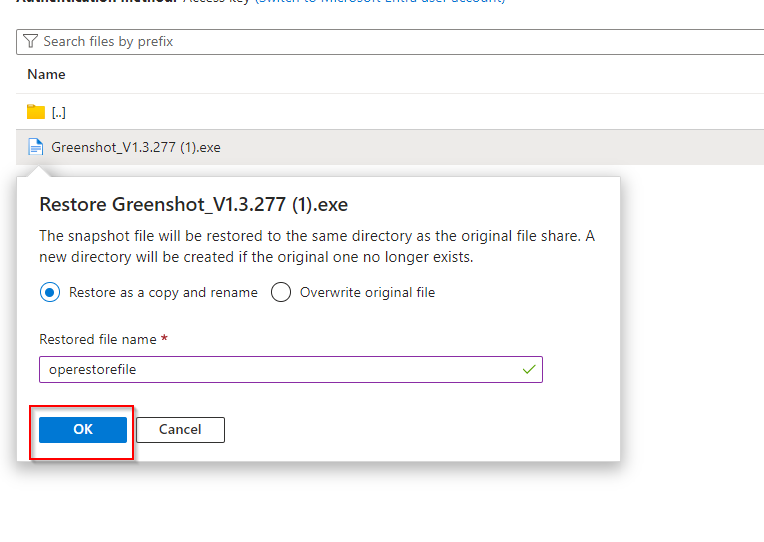Click 'Switch to Microsoft Entra user account' link
The image size is (764, 542).
pos(380,3)
